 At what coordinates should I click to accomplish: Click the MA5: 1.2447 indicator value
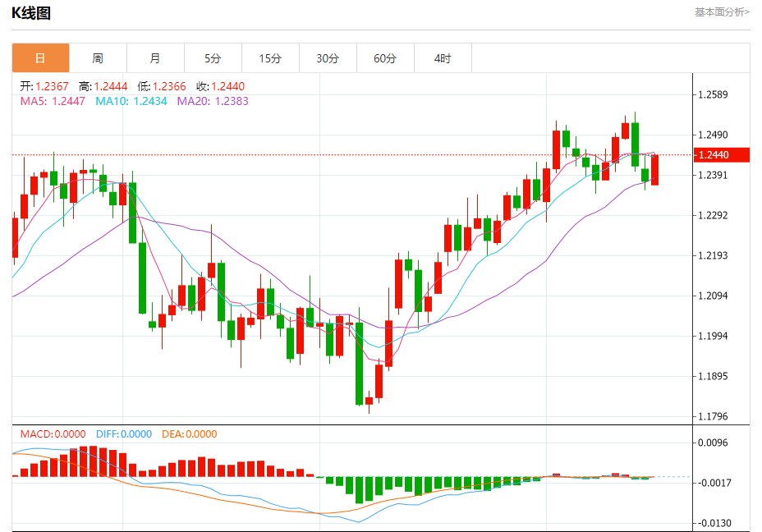(53, 101)
